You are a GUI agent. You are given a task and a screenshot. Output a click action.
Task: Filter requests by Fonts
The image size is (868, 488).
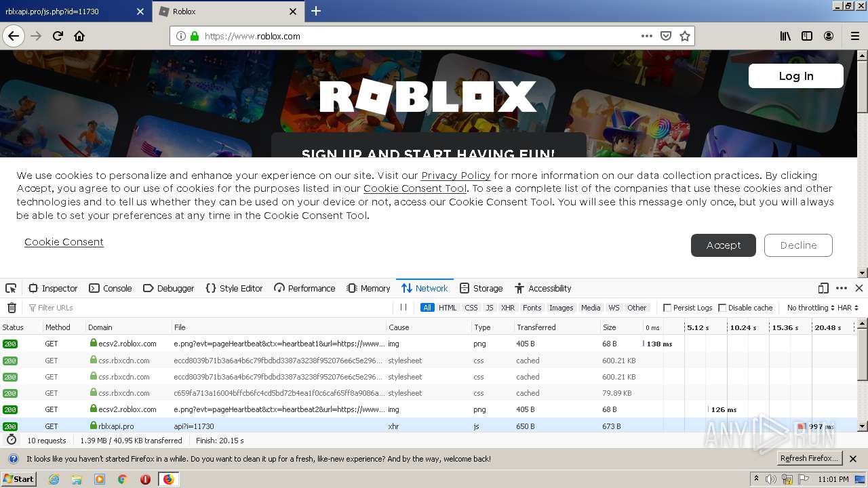click(532, 308)
